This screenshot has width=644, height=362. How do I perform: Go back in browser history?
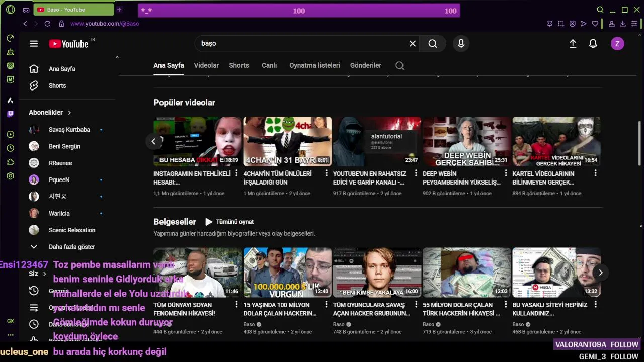coord(25,24)
